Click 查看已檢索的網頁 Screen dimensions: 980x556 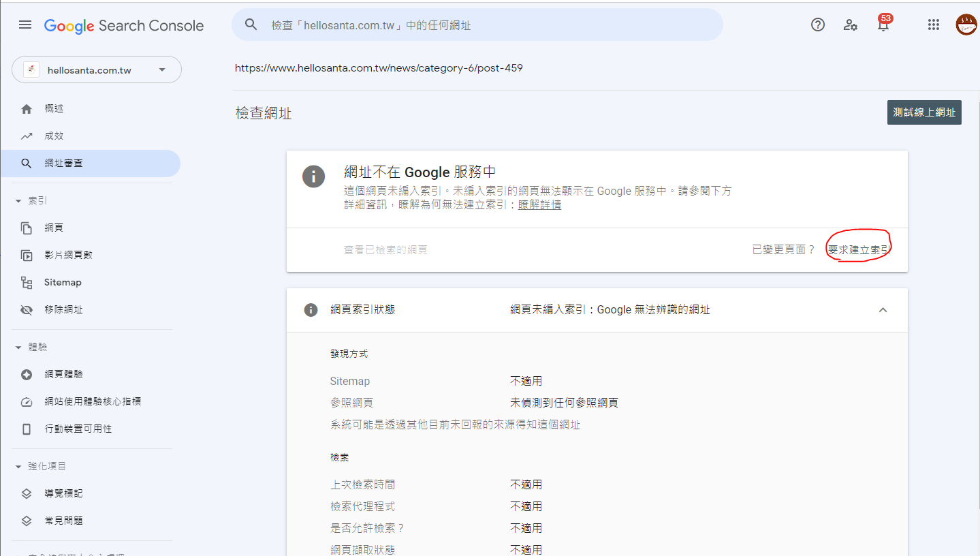tap(385, 250)
